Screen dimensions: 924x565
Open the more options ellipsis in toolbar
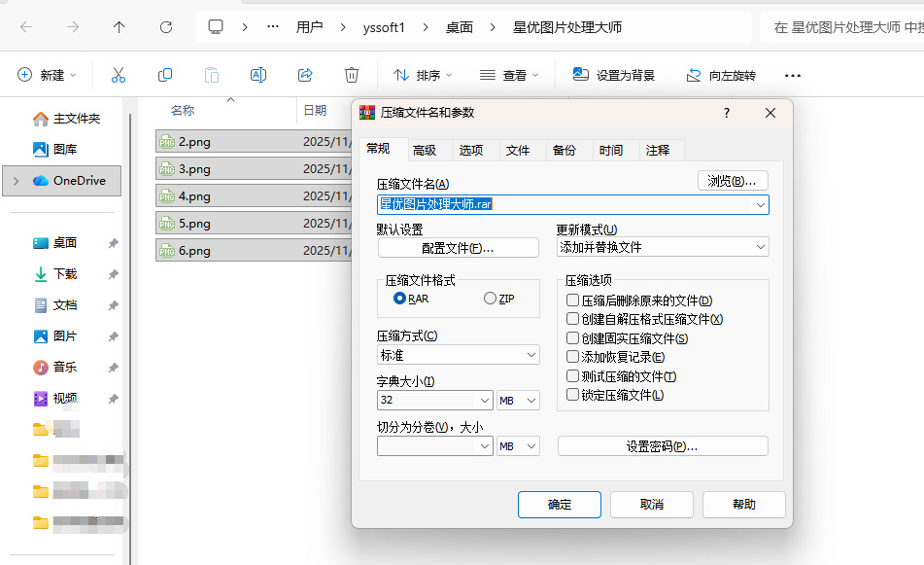793,76
